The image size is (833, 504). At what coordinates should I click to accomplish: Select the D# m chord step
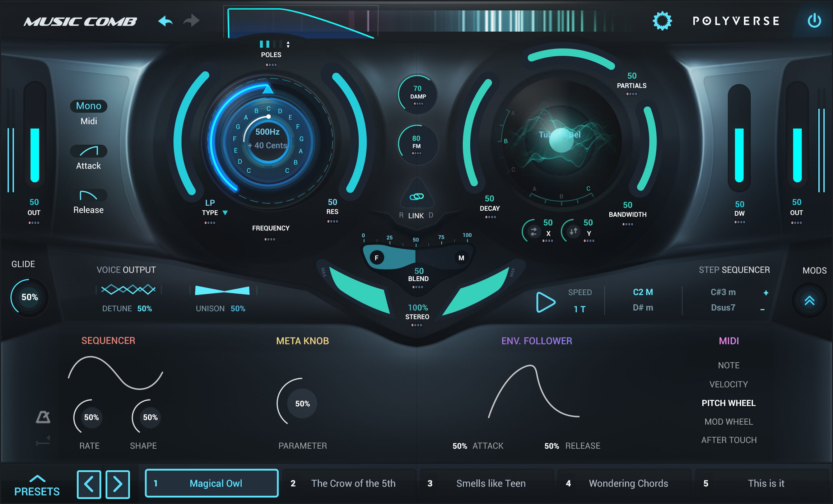(643, 308)
